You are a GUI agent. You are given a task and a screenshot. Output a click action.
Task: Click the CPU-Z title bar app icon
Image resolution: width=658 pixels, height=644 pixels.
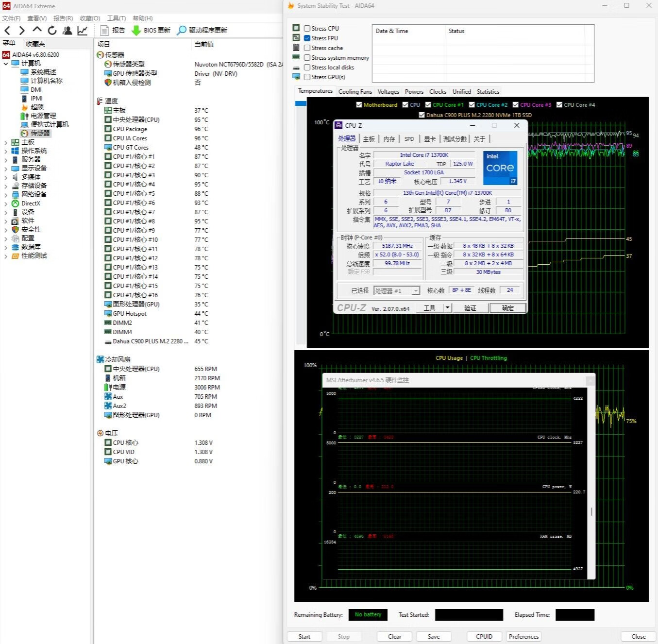tap(339, 125)
